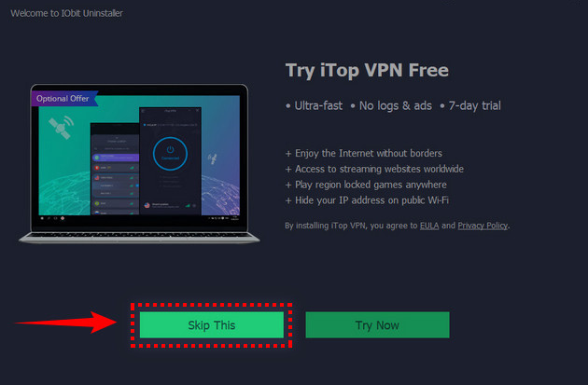Select the highlighted purple server row in mockup
The height and width of the screenshot is (385, 588).
point(116,158)
